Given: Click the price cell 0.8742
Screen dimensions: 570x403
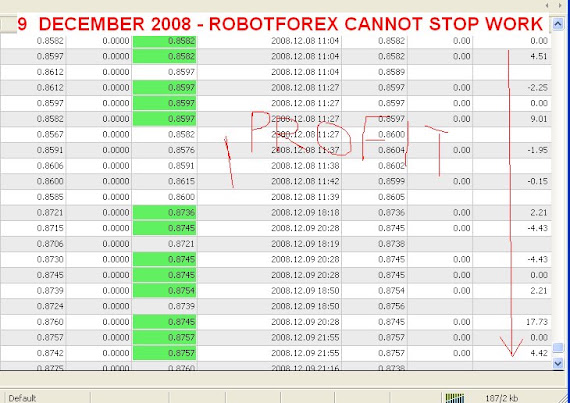Looking at the screenshot, I should coord(50,353).
